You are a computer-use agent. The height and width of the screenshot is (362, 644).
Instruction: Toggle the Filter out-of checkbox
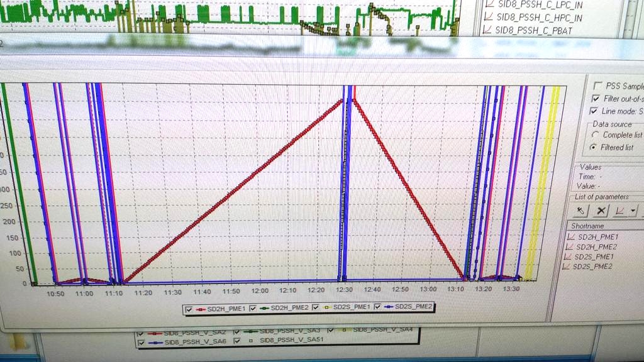click(x=596, y=99)
